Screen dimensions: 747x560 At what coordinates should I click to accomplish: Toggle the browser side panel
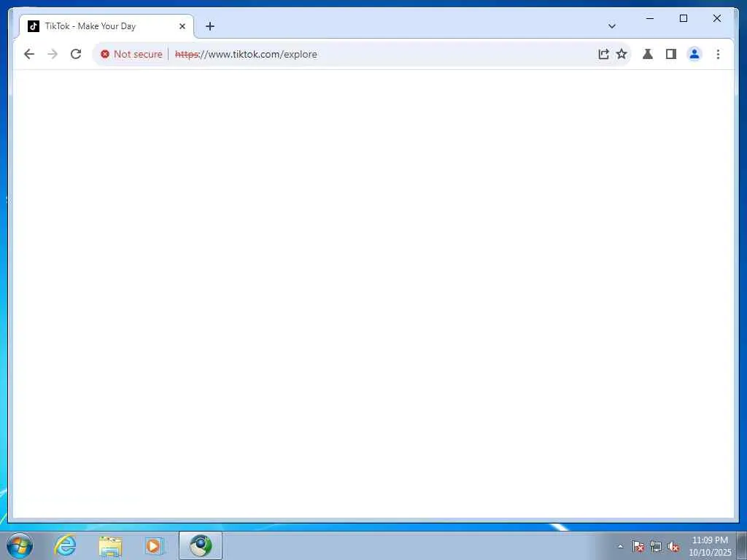click(671, 54)
